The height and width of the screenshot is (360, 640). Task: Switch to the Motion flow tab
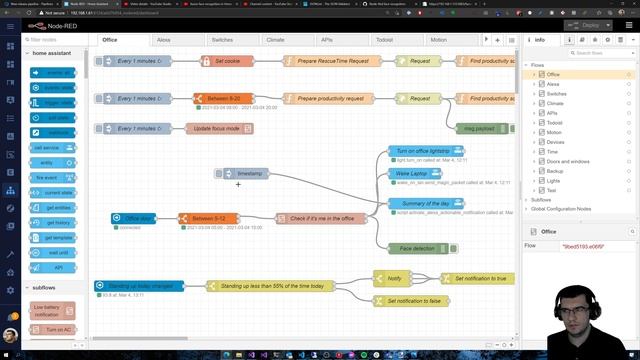451,40
